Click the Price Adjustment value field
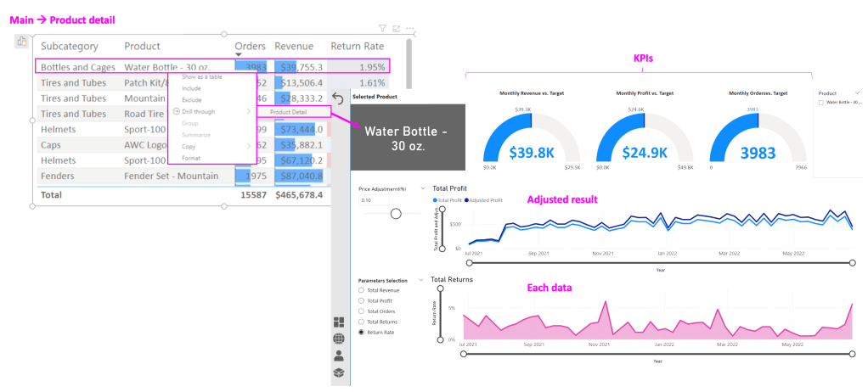Viewport: 868px width, 392px height. click(x=374, y=200)
